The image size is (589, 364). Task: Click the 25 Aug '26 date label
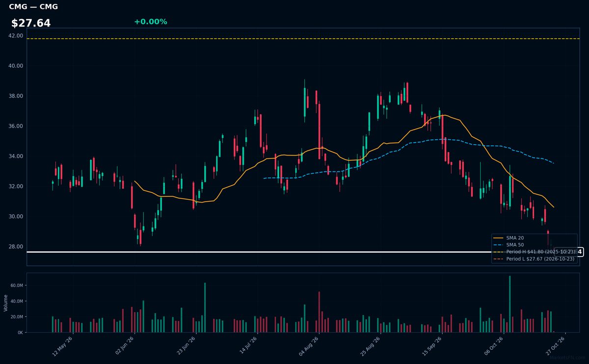coord(371,346)
